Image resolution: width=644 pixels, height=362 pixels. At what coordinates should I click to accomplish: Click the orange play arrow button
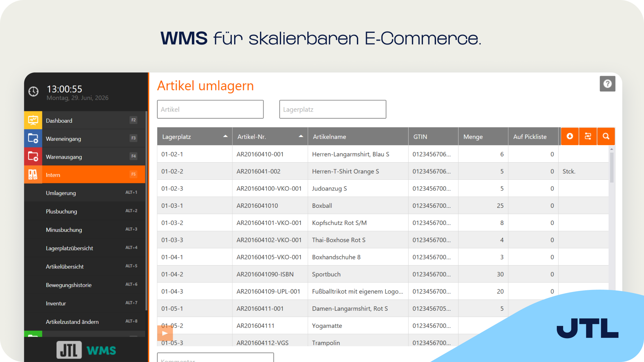tap(165, 333)
